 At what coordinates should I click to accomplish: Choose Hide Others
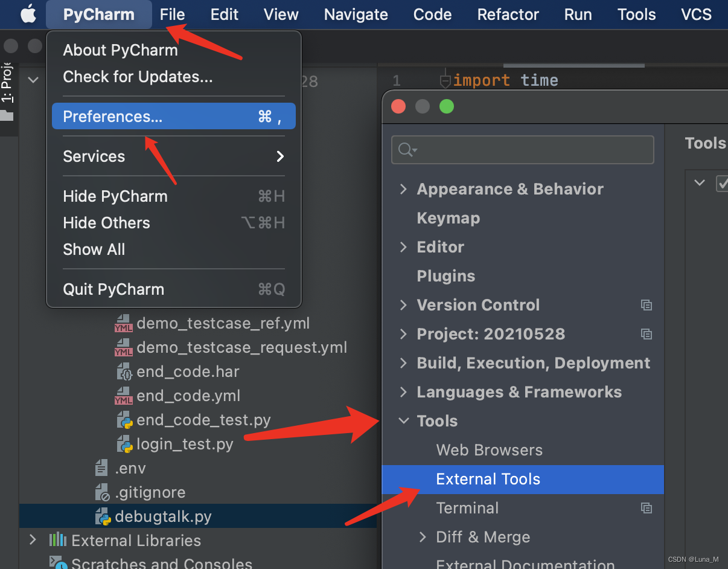tap(174, 223)
